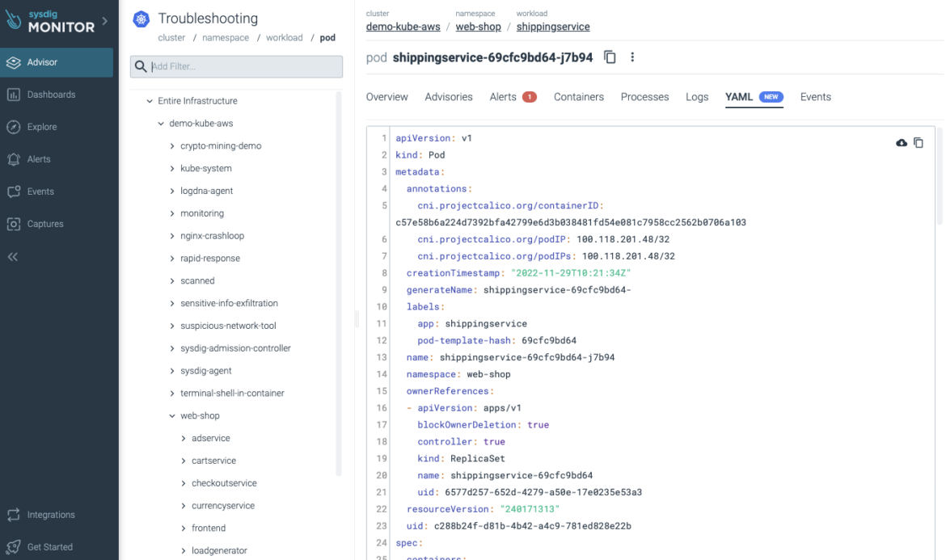Collapse the web-shop tree node
Screen dimensions: 946x560
(171, 415)
